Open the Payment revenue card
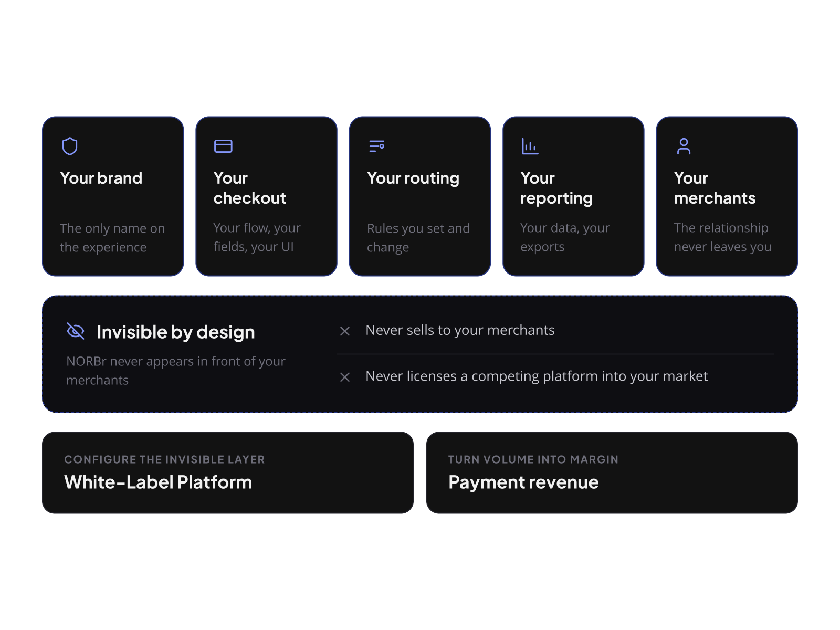840x630 pixels. coord(612,472)
